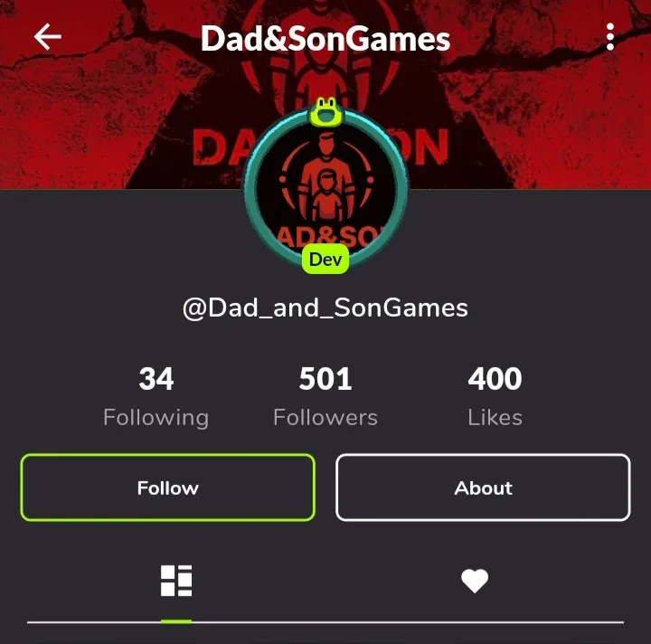Tap the 34 following count

(156, 379)
